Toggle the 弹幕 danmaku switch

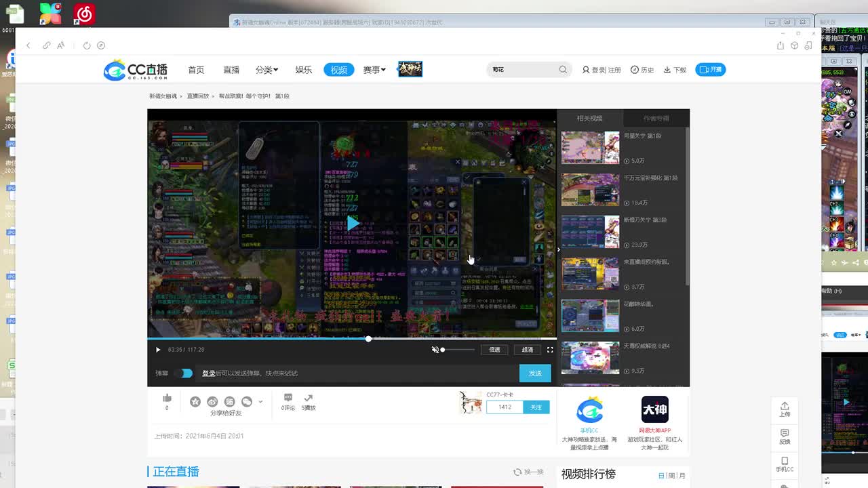coord(183,373)
